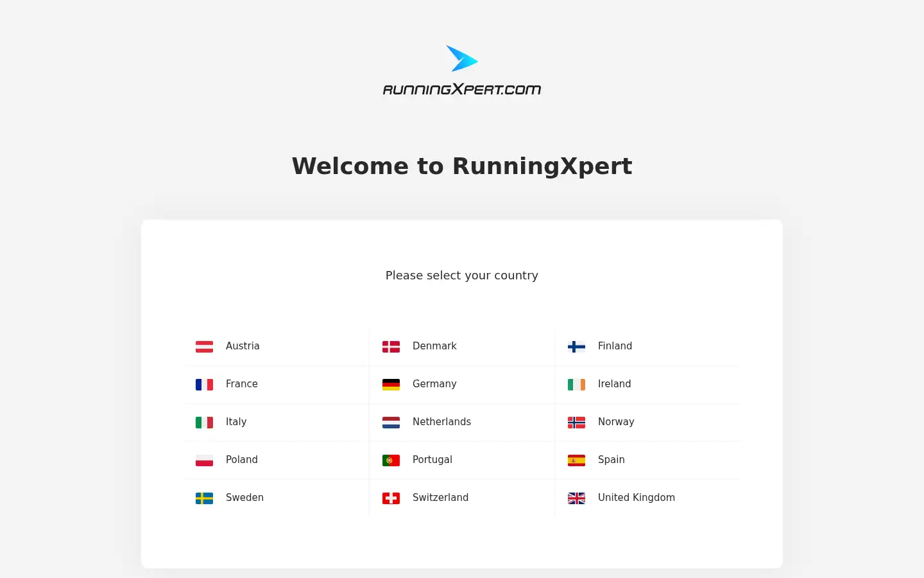This screenshot has width=924, height=578.
Task: Select Portugal as your country
Action: tap(432, 460)
